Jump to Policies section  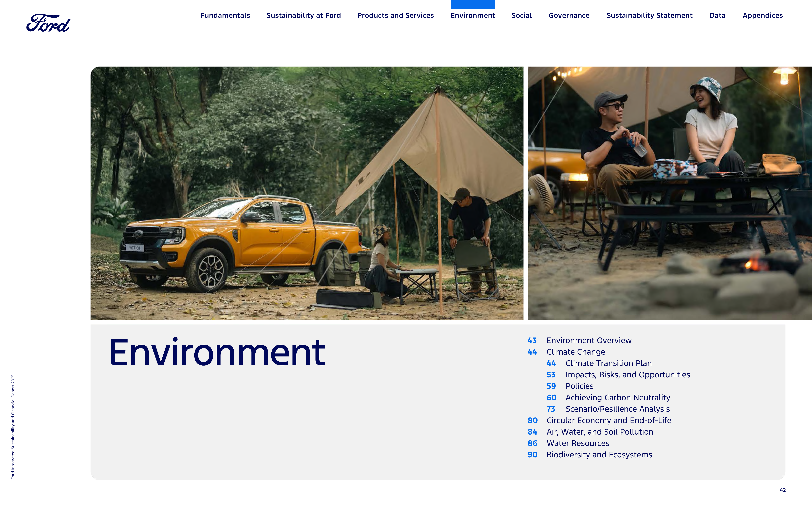579,386
